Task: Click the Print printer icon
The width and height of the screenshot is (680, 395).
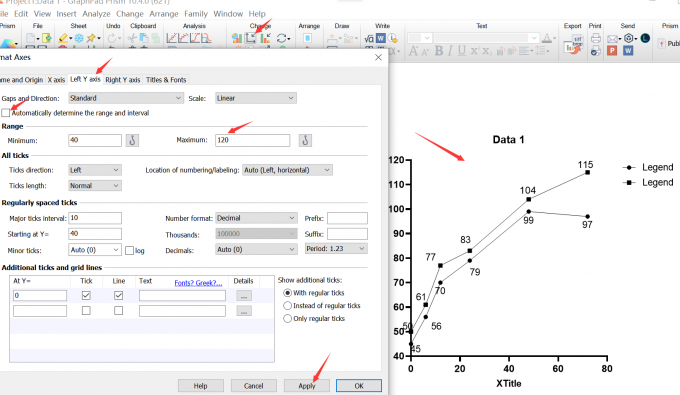Action: [x=596, y=38]
